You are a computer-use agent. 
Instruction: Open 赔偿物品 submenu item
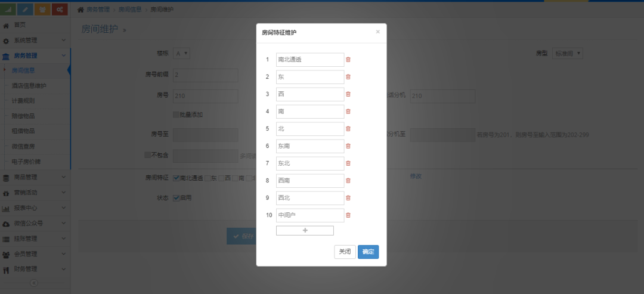click(x=23, y=116)
